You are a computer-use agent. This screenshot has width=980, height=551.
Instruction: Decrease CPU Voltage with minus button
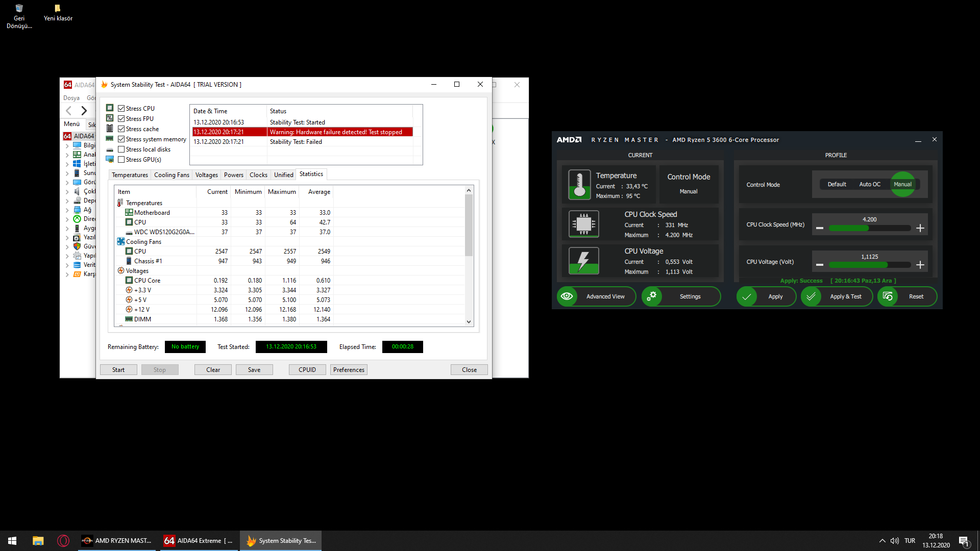tap(820, 265)
